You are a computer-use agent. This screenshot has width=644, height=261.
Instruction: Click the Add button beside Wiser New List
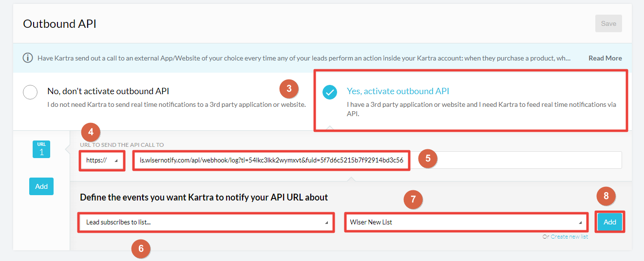[x=610, y=222]
